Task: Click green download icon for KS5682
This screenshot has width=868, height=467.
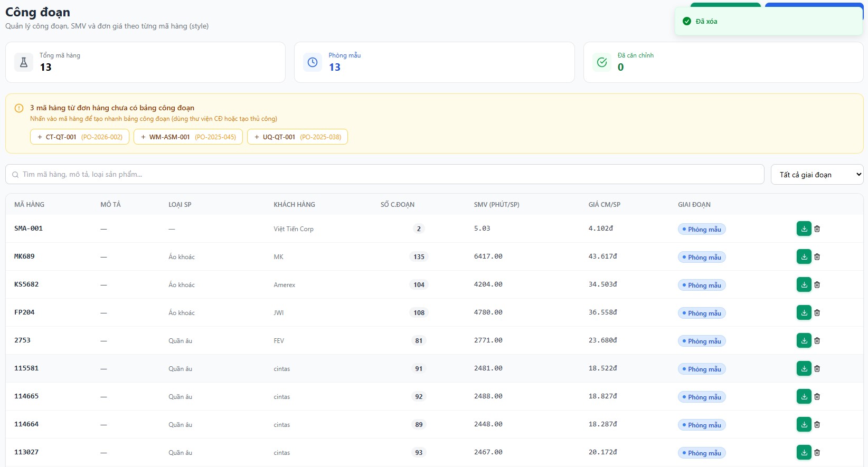Action: click(804, 284)
